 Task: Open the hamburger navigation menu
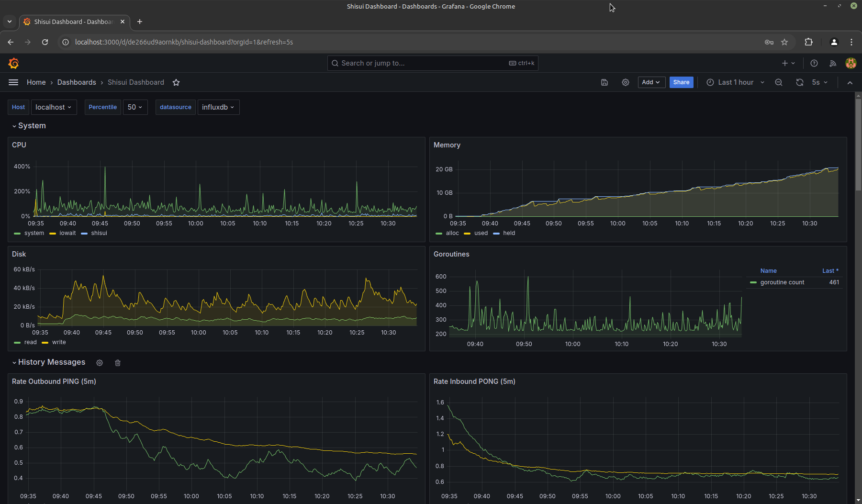(x=13, y=82)
